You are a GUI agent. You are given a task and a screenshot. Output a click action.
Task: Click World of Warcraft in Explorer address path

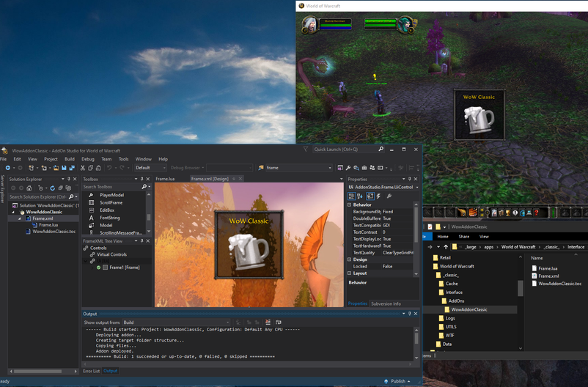[x=518, y=247]
